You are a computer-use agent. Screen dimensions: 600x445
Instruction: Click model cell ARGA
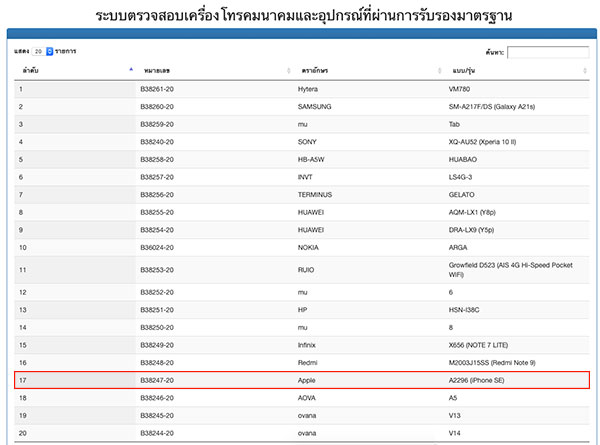[458, 248]
